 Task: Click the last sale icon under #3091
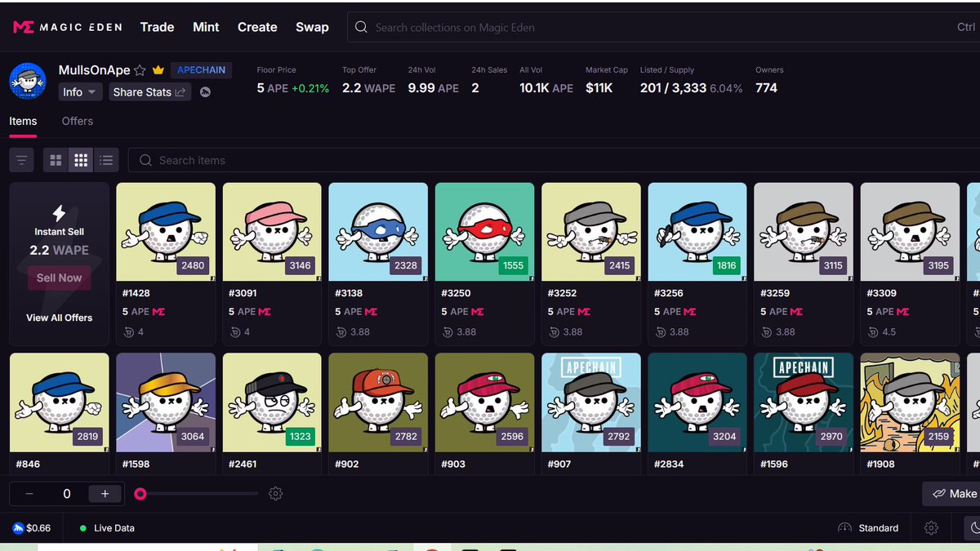(235, 332)
